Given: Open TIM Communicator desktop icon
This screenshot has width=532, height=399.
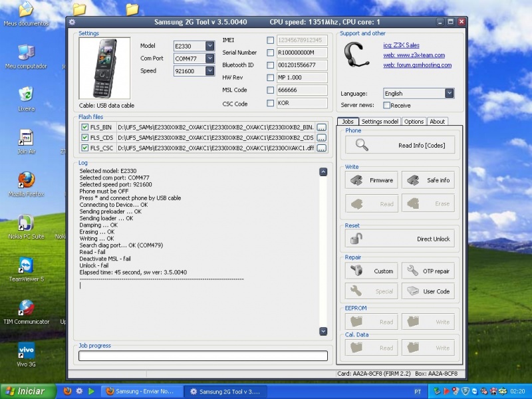Looking at the screenshot, I should coord(26,312).
